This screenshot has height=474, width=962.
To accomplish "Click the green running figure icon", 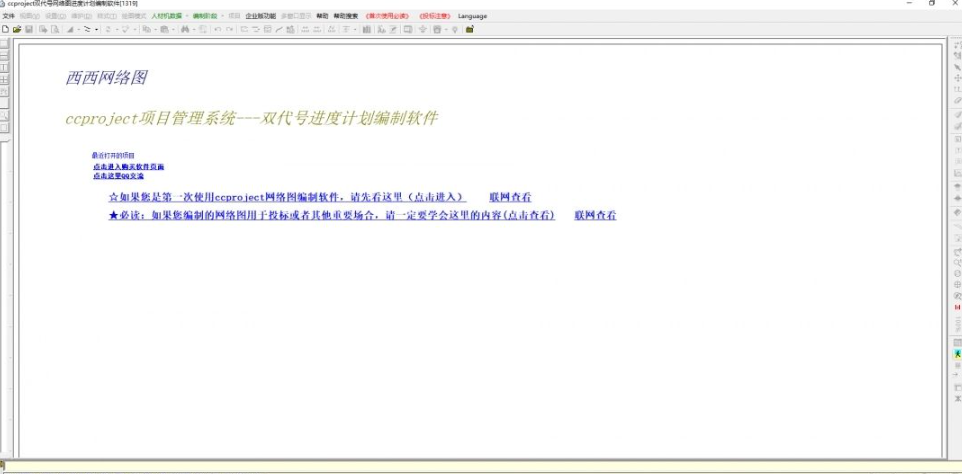I will coord(957,354).
